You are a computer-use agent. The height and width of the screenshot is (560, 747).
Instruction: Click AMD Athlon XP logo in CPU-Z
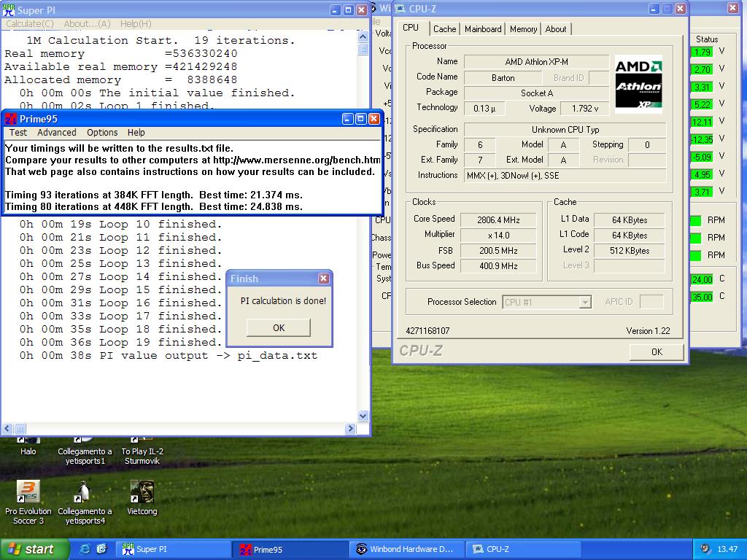(638, 84)
